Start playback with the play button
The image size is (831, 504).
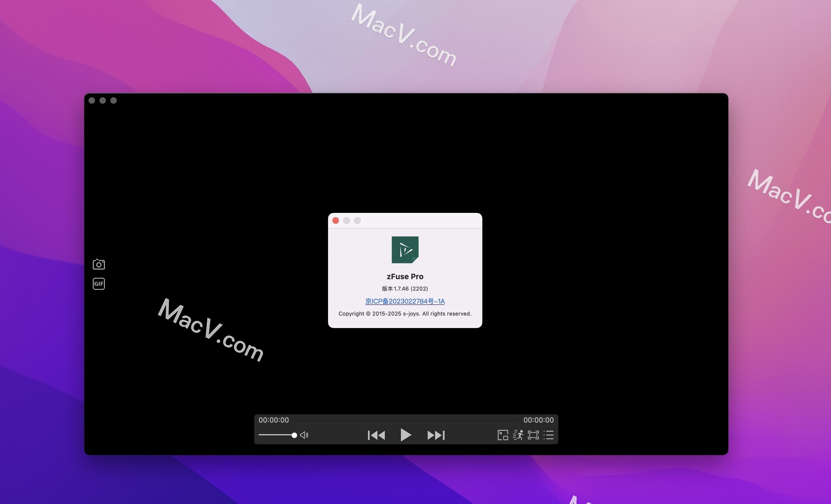pyautogui.click(x=406, y=435)
